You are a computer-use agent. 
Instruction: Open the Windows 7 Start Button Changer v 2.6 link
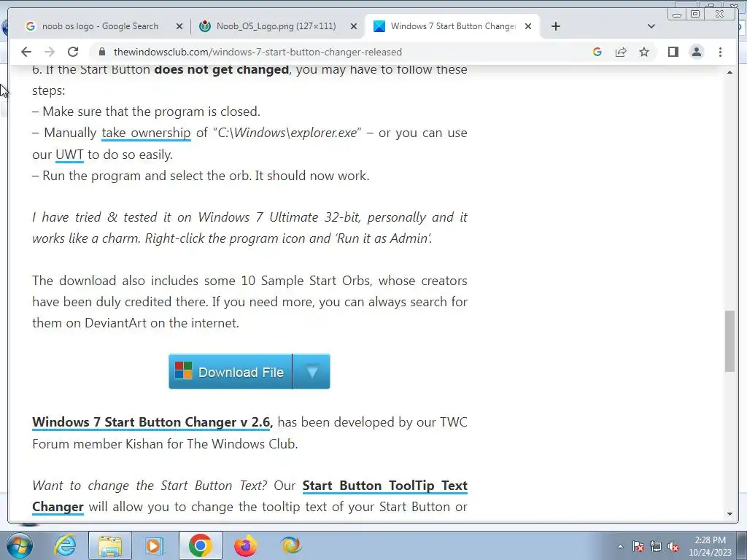pos(152,422)
